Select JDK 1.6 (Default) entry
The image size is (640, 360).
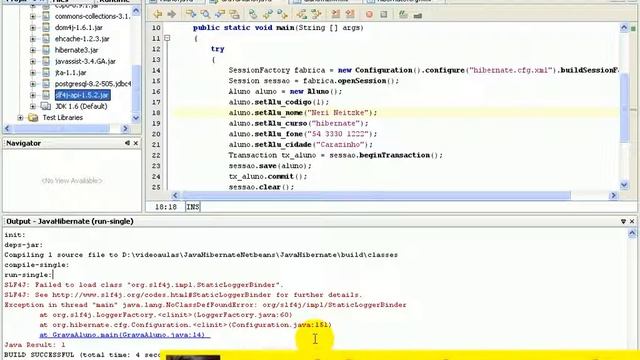pyautogui.click(x=81, y=106)
